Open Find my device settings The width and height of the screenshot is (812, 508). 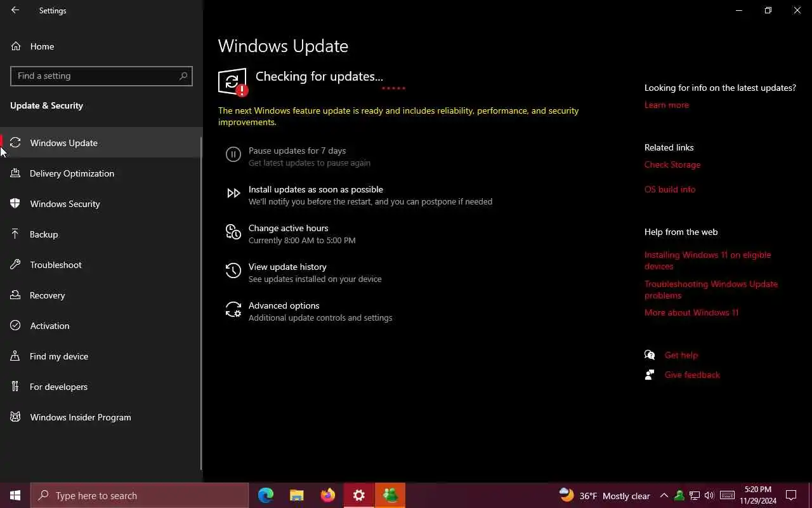[101, 356]
